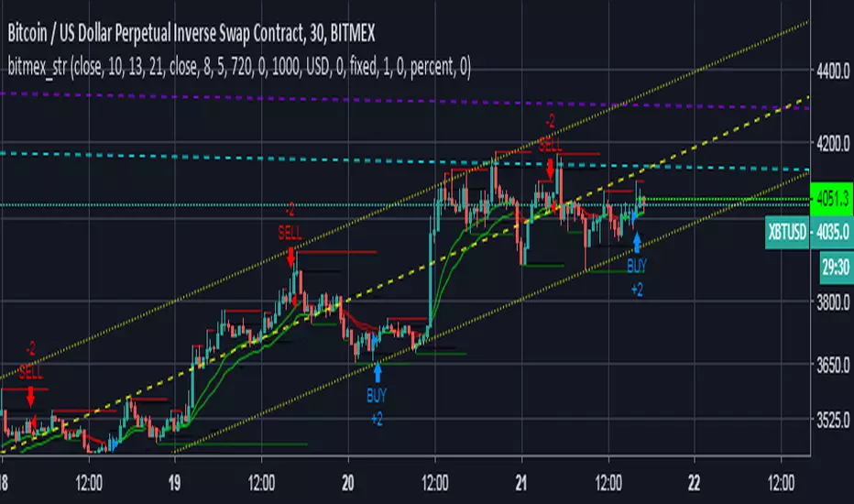Select the blue BUY arrow on the 20th
This screenshot has width=854, height=504.
[x=377, y=373]
